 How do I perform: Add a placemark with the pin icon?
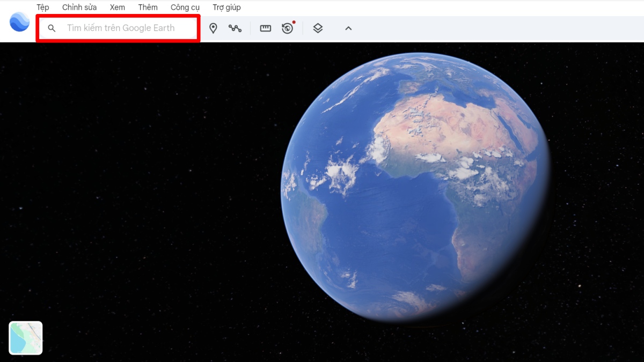coord(213,28)
